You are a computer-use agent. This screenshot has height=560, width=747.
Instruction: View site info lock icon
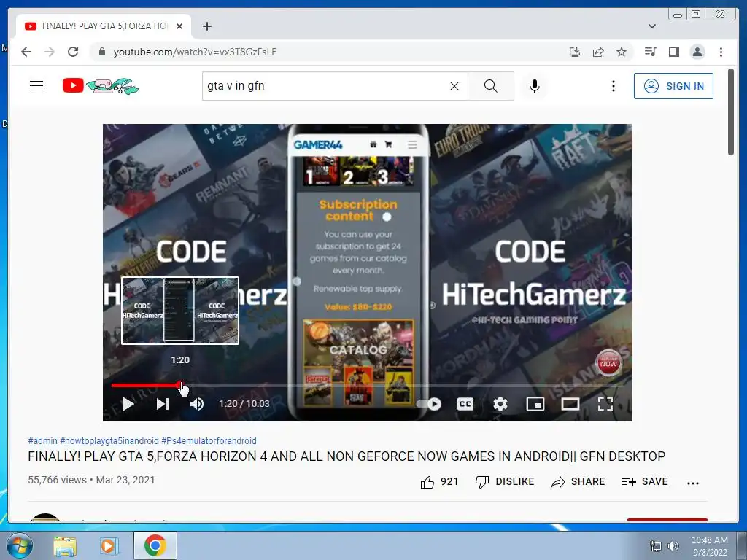(101, 52)
